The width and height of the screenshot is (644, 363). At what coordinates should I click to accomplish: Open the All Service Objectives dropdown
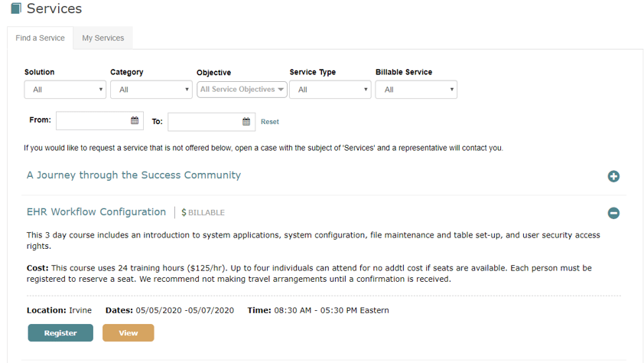point(242,89)
